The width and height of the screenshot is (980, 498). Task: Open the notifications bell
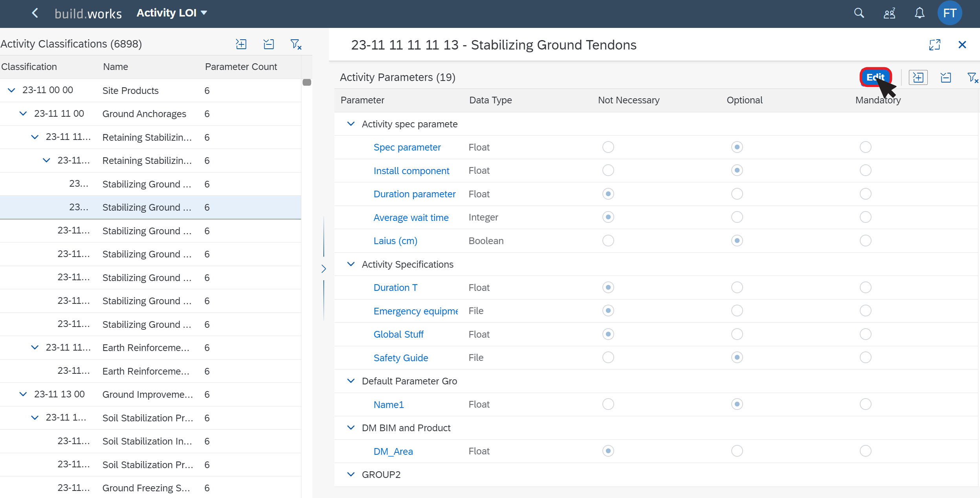(919, 13)
